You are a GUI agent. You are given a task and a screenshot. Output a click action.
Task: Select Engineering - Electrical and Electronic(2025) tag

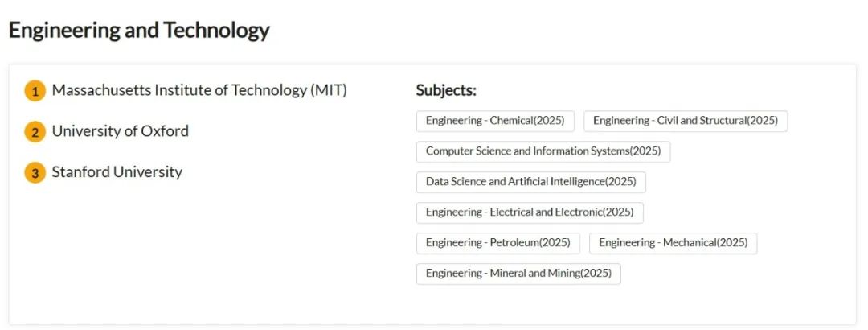(530, 212)
